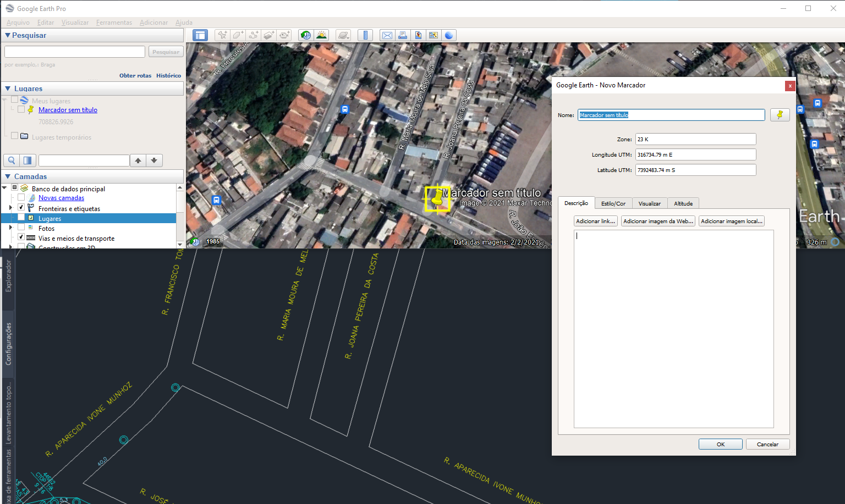
Task: Switch to the Visualizar tab in dialog
Action: click(x=650, y=203)
